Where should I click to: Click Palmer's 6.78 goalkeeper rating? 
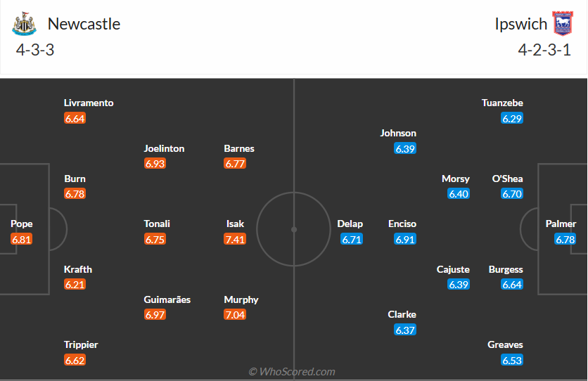click(565, 239)
